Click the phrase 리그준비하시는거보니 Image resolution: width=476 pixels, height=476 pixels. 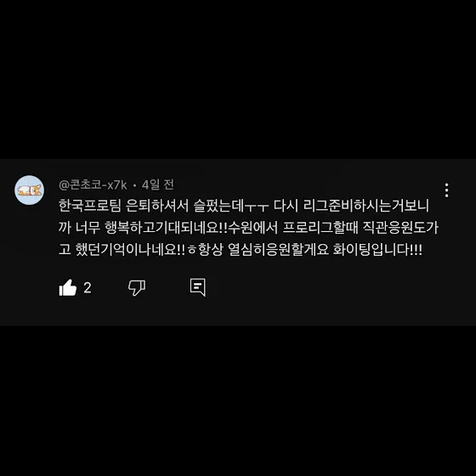pyautogui.click(x=366, y=206)
